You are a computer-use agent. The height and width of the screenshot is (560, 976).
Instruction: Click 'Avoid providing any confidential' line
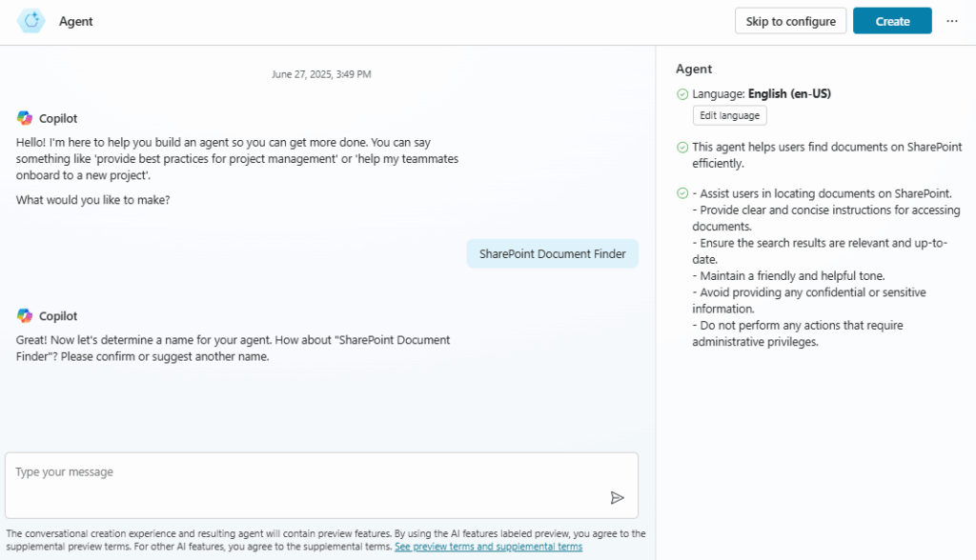(809, 301)
